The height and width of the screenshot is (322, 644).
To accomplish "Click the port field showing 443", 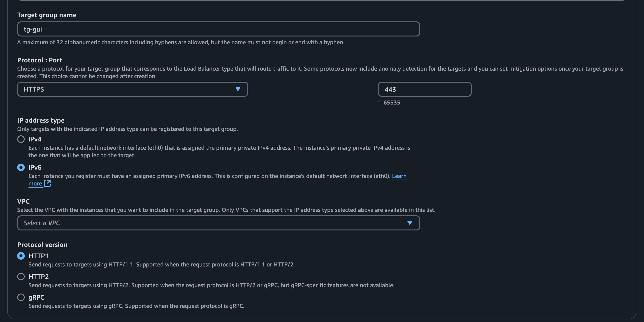I will coord(424,89).
